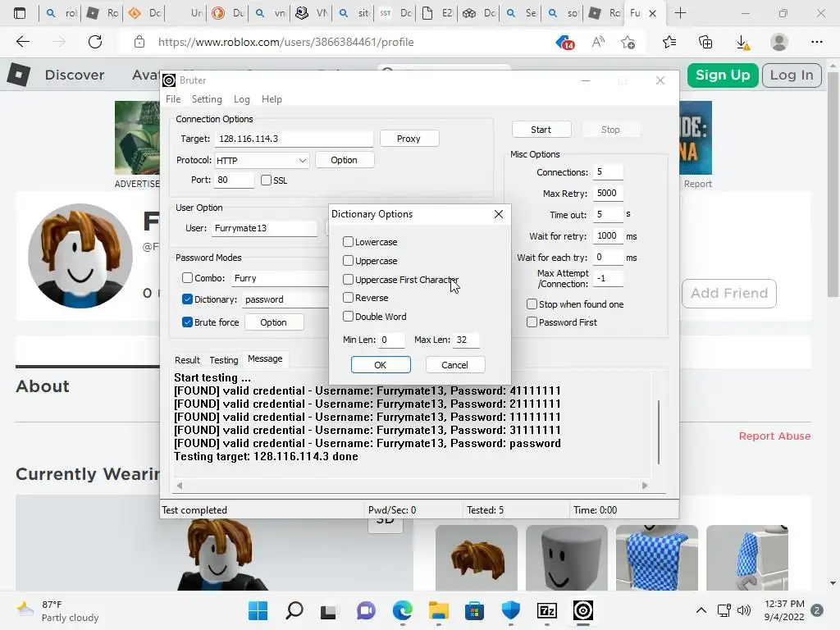Open Bruter app on taskbar

583,610
